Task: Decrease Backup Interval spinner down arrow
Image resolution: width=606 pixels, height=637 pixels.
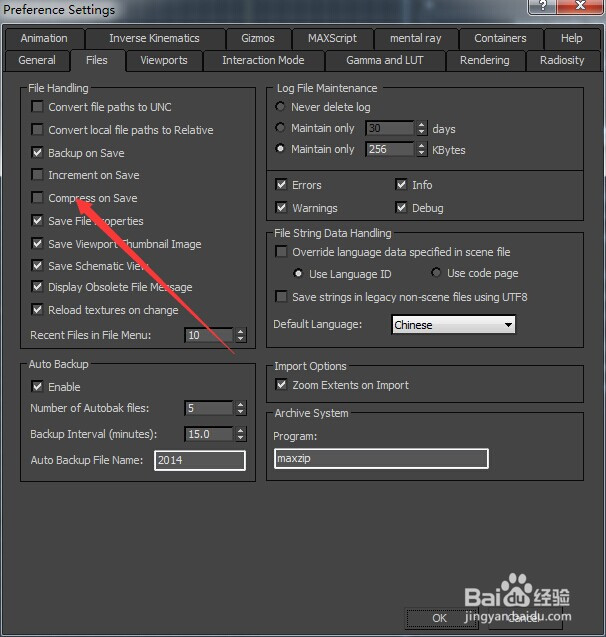Action: tap(241, 438)
